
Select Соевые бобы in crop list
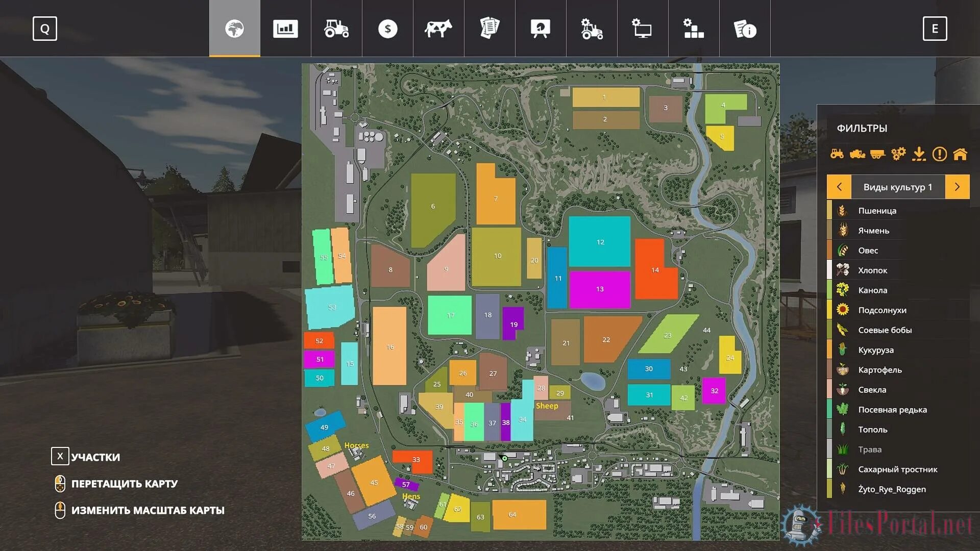tap(898, 330)
